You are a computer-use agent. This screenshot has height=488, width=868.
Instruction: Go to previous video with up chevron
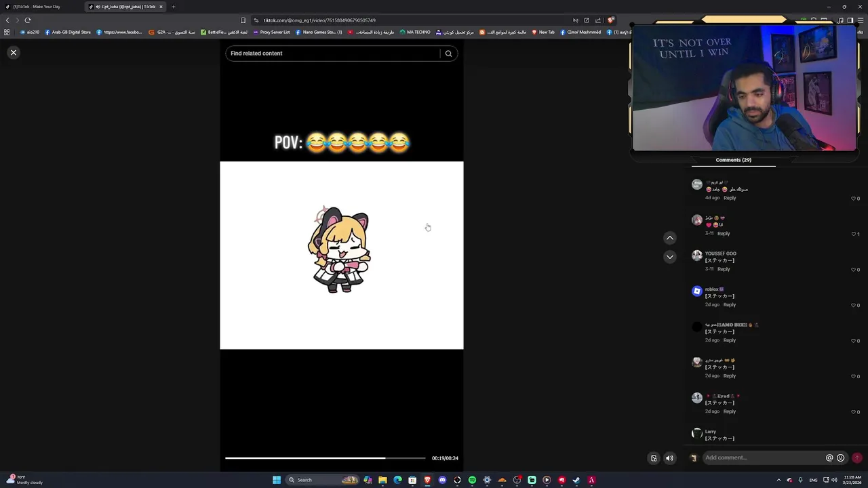click(x=669, y=238)
